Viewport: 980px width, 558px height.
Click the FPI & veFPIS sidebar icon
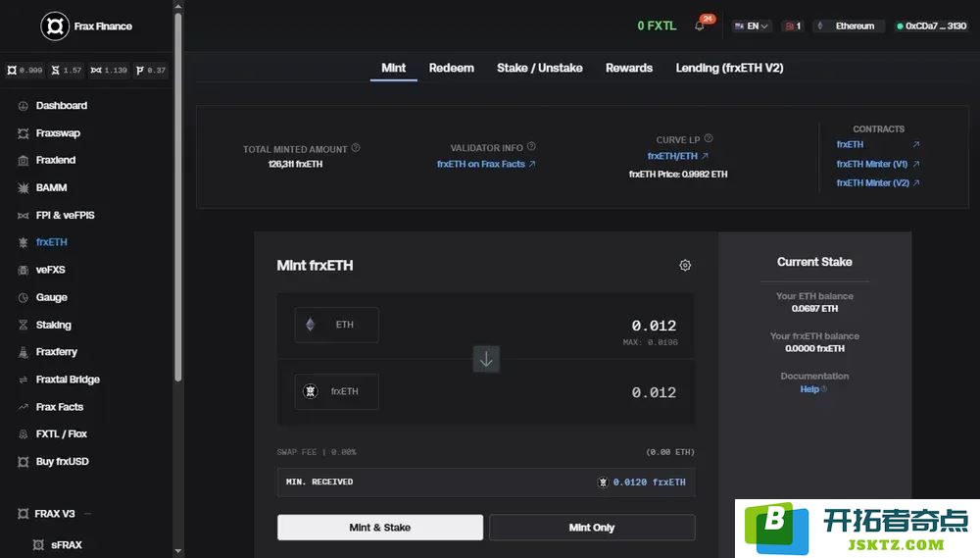[x=24, y=215]
